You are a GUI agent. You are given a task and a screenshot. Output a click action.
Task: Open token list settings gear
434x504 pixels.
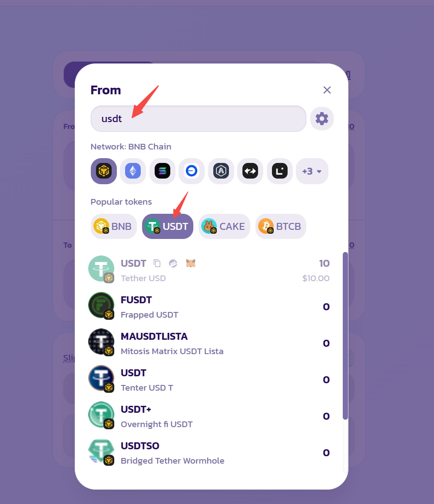click(322, 119)
